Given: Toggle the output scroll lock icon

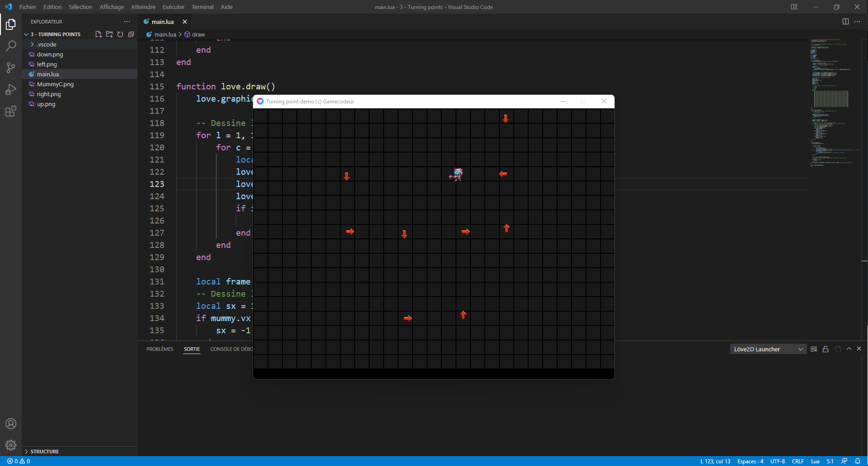Looking at the screenshot, I should [826, 349].
